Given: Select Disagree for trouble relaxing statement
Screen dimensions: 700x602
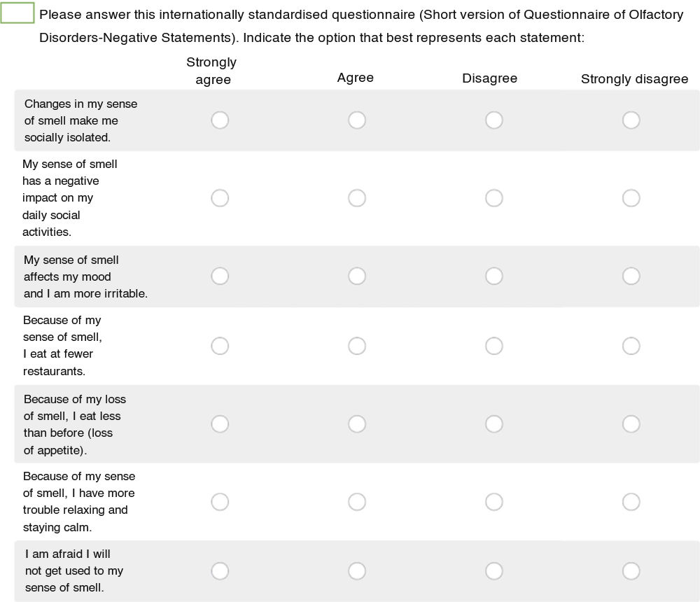Looking at the screenshot, I should coord(494,502).
